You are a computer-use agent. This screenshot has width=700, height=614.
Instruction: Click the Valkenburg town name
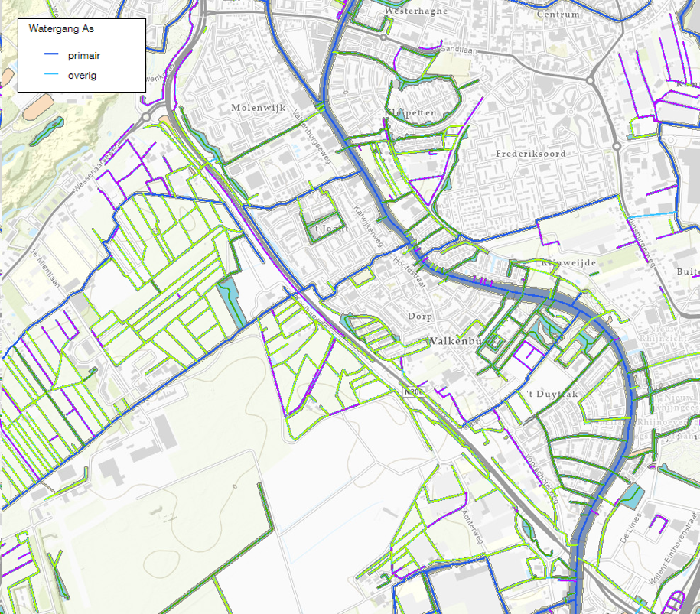[x=459, y=341]
